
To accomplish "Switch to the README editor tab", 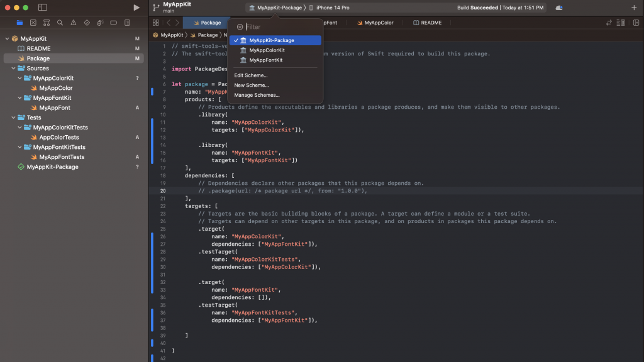I will 427,23.
